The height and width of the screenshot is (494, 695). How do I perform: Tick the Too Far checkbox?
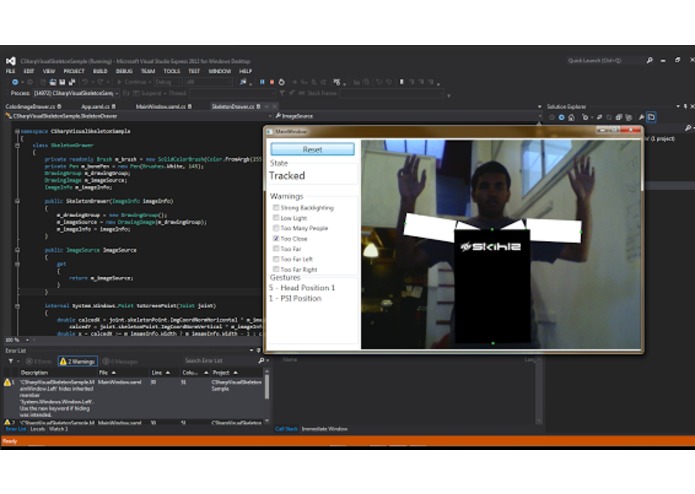click(276, 249)
